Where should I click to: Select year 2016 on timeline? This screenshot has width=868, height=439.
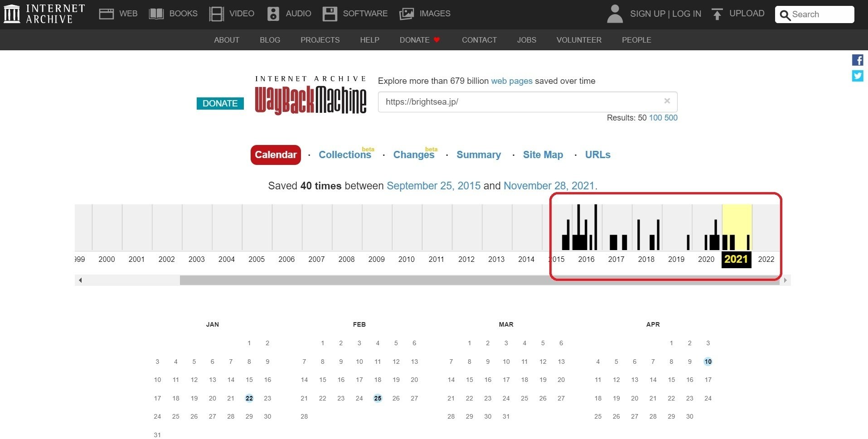click(x=586, y=259)
